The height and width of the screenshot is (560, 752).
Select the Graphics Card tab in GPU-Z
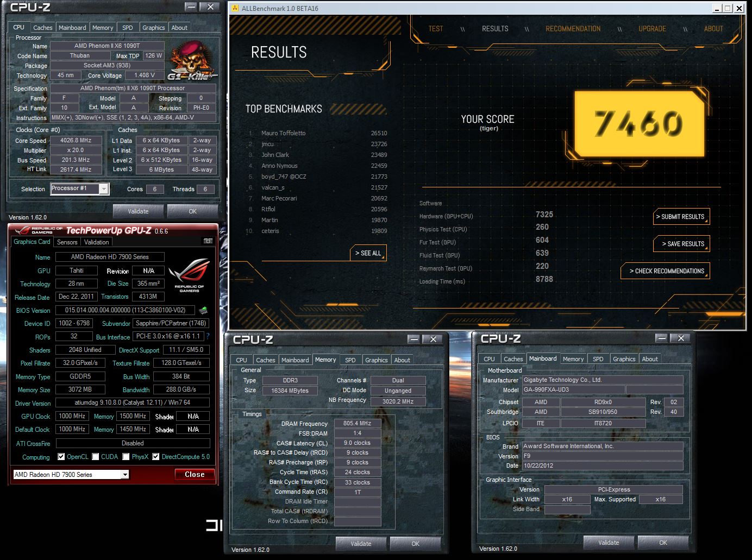32,242
